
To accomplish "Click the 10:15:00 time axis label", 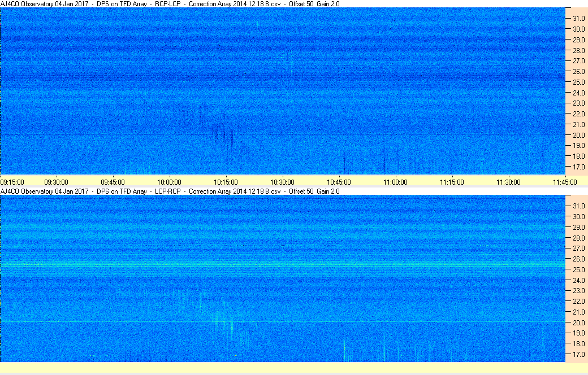I will tap(226, 182).
